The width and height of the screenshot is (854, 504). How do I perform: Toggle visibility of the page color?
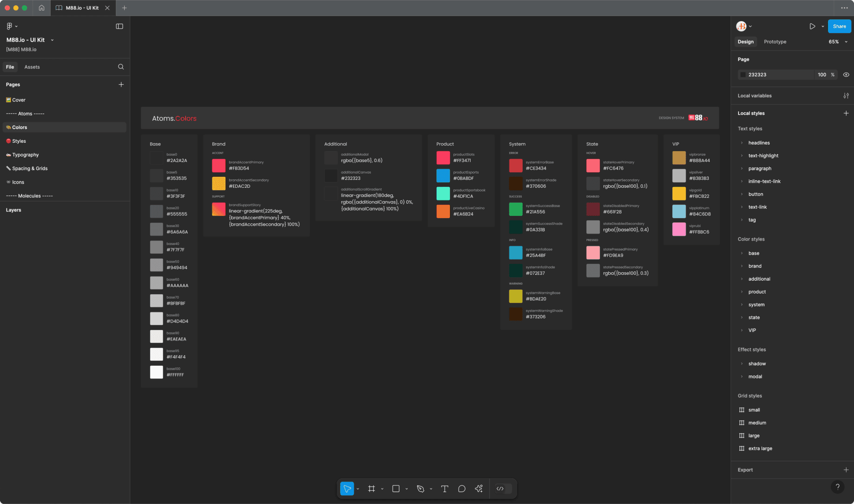pyautogui.click(x=846, y=74)
